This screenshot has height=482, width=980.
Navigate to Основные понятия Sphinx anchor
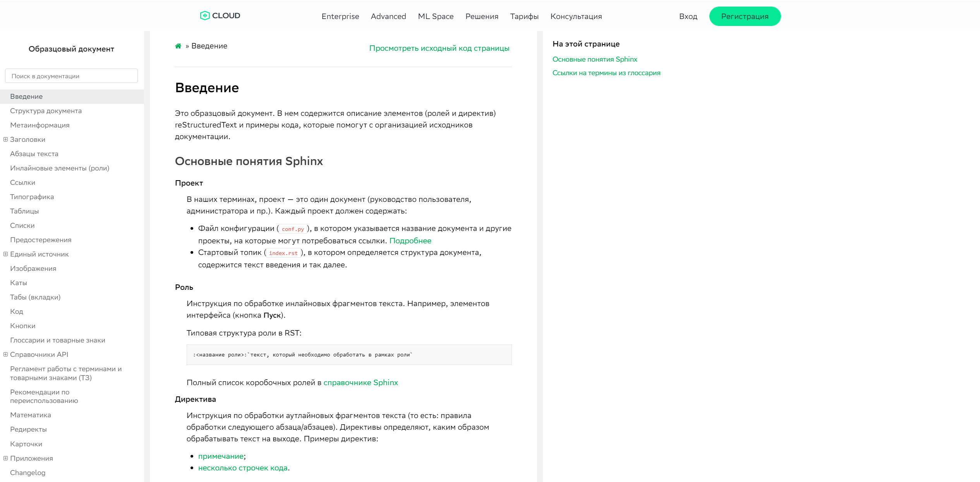point(595,59)
